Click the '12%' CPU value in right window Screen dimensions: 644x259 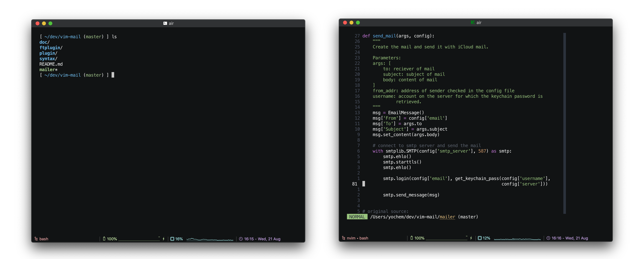coord(487,238)
